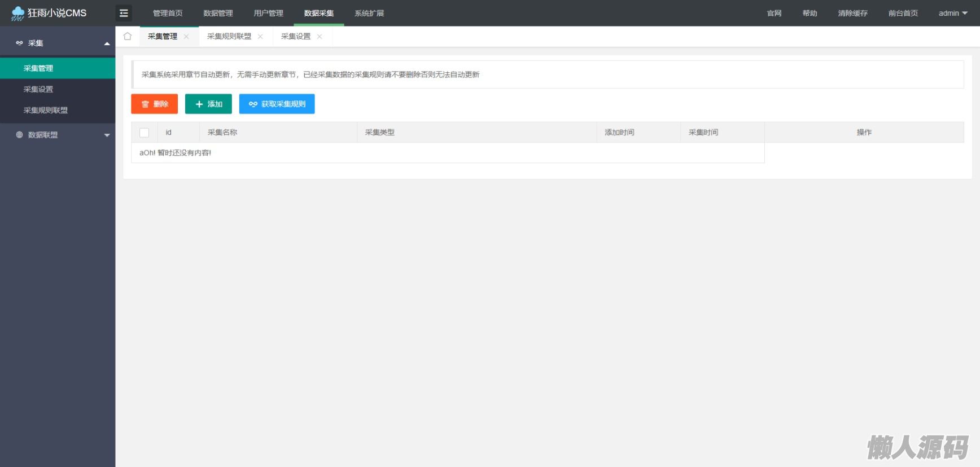Click the 清除缓存 link
Screen dimensions: 980x467
point(852,13)
